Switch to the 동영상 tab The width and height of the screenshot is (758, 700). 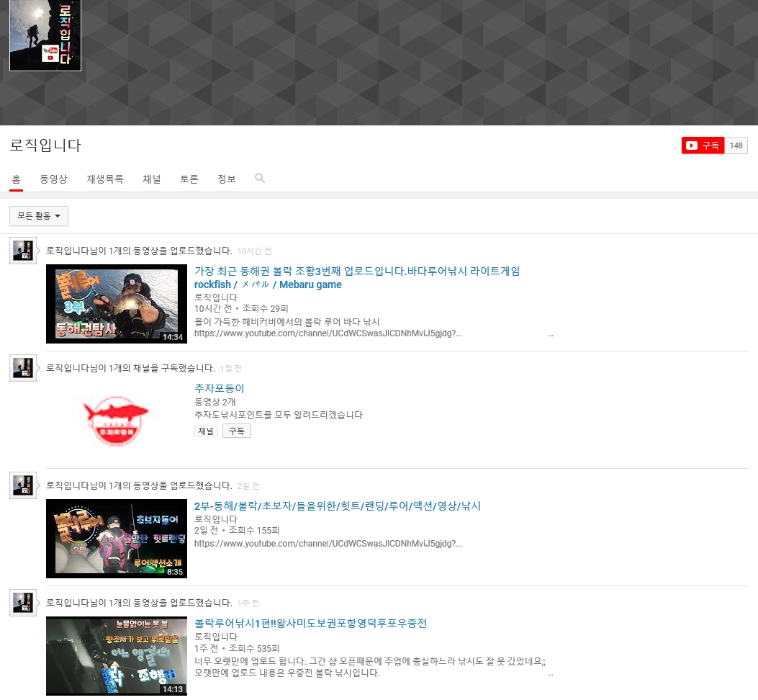[x=54, y=179]
